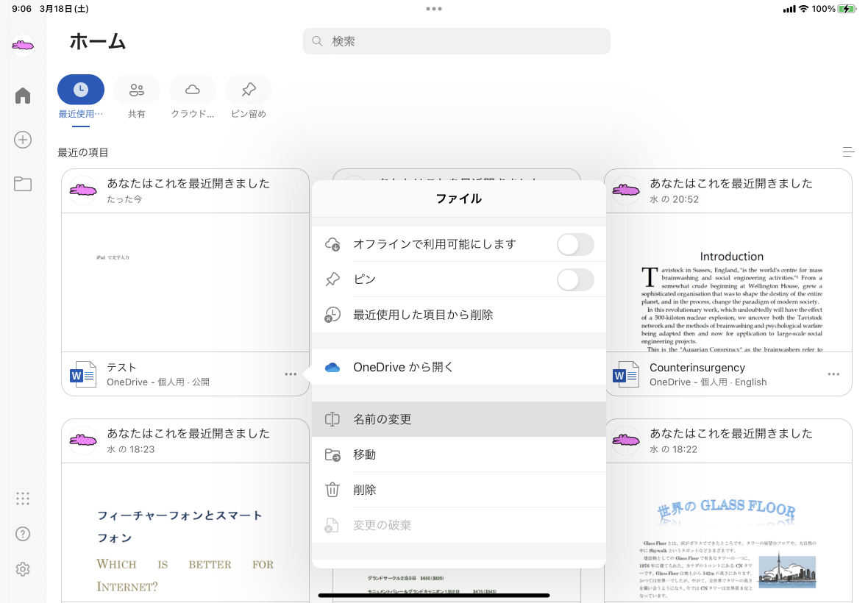Choose 最近使用した項目から削除
The width and height of the screenshot is (868, 603).
click(459, 315)
